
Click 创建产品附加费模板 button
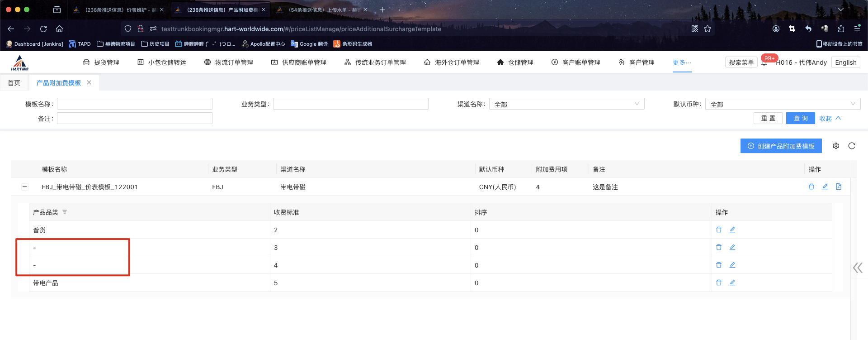[x=781, y=146]
